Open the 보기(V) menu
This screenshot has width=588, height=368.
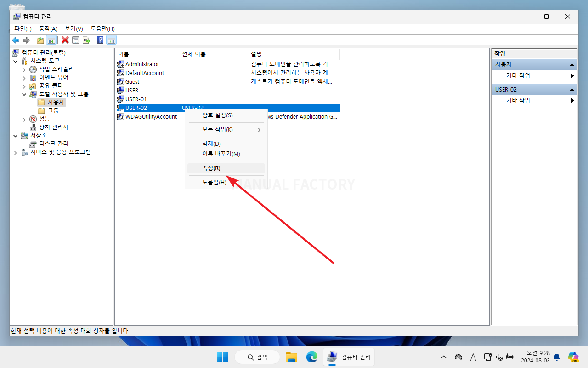click(74, 29)
